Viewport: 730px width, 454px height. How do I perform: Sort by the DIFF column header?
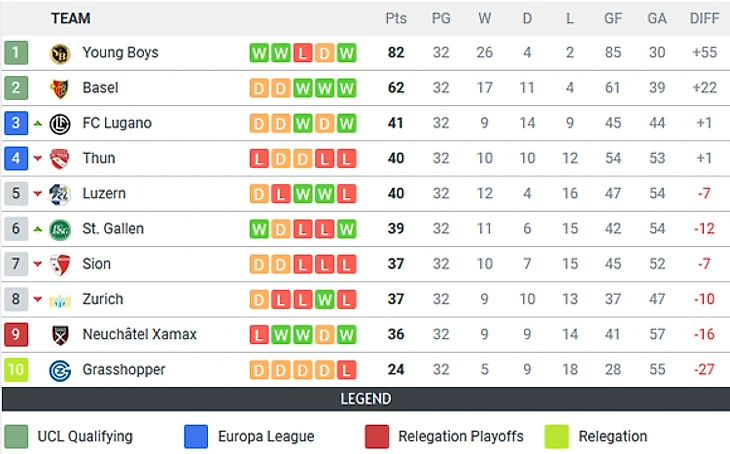pyautogui.click(x=704, y=18)
